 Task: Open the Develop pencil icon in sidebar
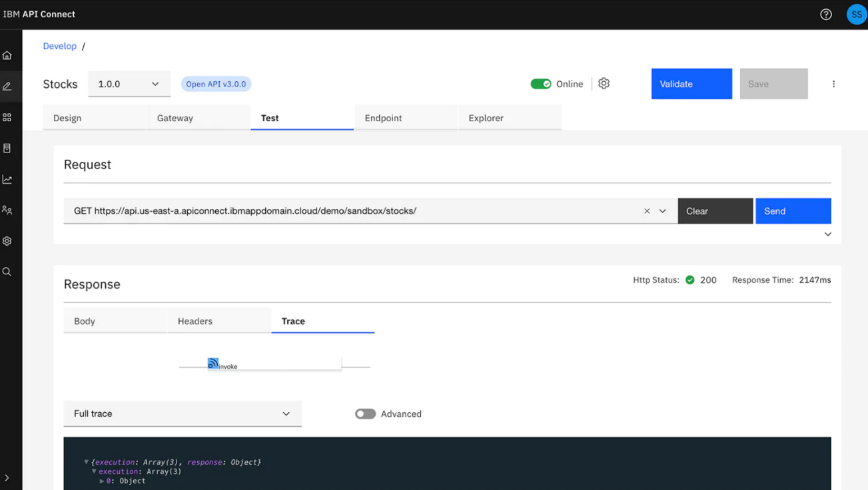coord(7,87)
